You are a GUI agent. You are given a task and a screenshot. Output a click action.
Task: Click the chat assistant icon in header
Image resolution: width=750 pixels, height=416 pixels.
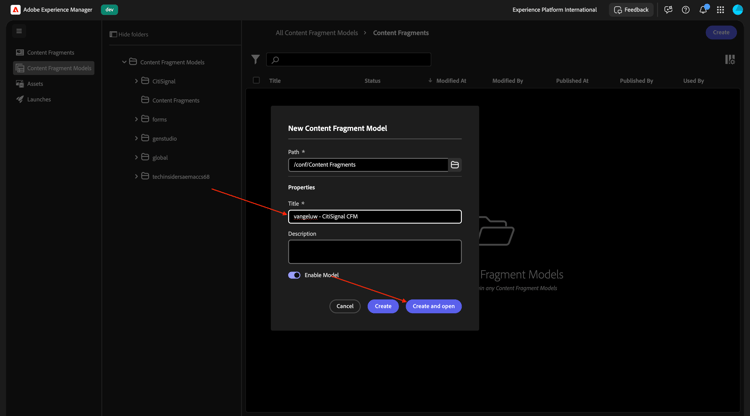[668, 10]
